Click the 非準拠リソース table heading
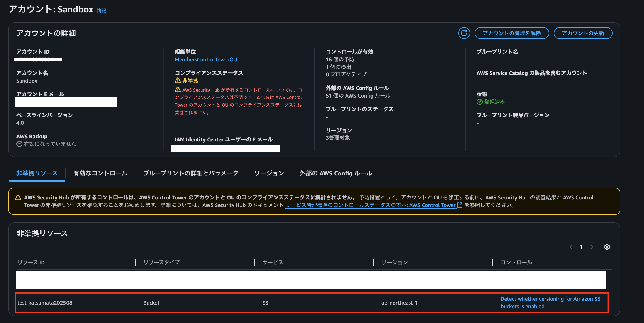 coord(42,233)
